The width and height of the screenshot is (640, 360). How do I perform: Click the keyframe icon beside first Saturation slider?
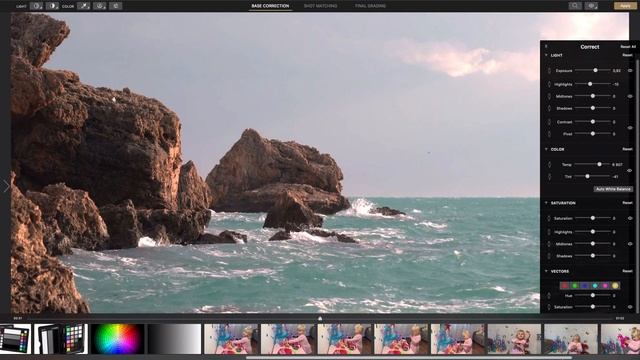[549, 218]
